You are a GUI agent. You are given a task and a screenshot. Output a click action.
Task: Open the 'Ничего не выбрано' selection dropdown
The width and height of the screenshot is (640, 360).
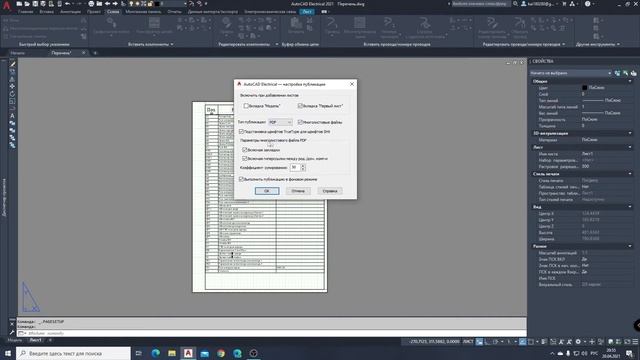pos(570,73)
